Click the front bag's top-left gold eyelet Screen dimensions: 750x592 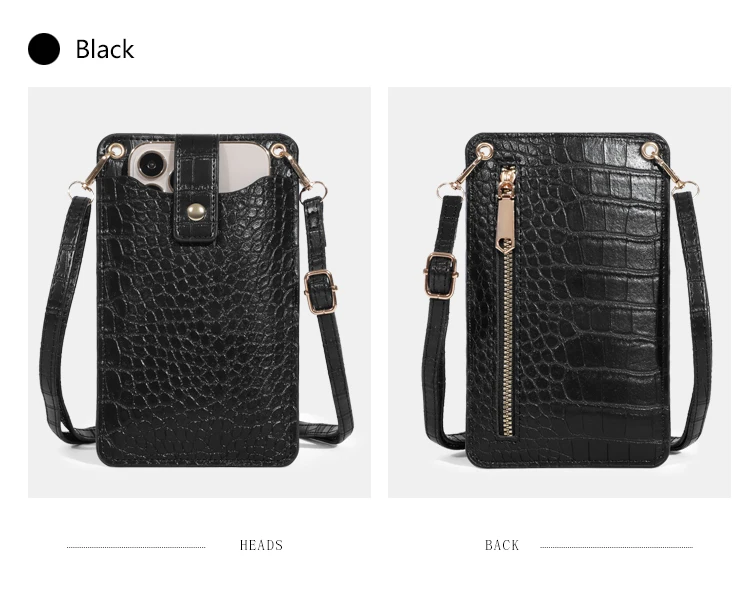click(x=115, y=151)
